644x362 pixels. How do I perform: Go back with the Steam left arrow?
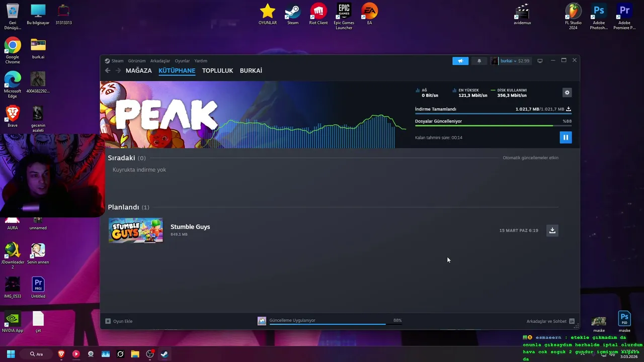108,70
